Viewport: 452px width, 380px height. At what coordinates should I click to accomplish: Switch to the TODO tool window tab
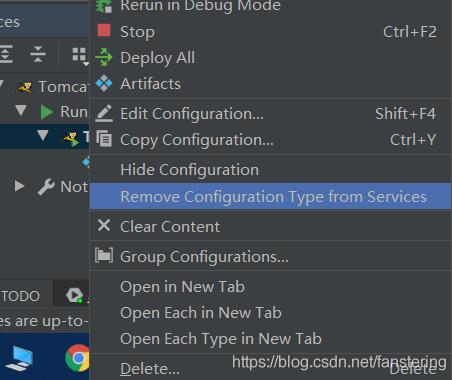[x=21, y=296]
